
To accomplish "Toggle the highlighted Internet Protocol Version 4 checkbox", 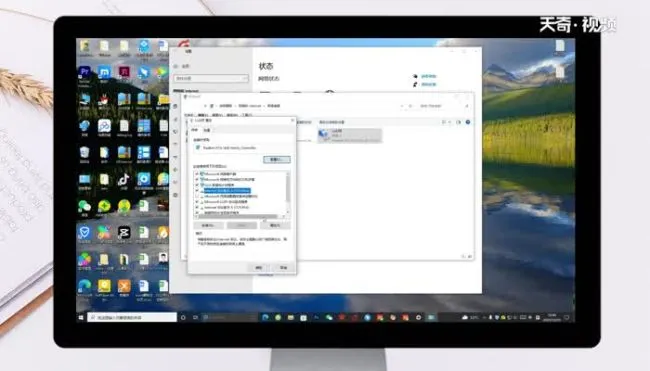I will click(196, 191).
